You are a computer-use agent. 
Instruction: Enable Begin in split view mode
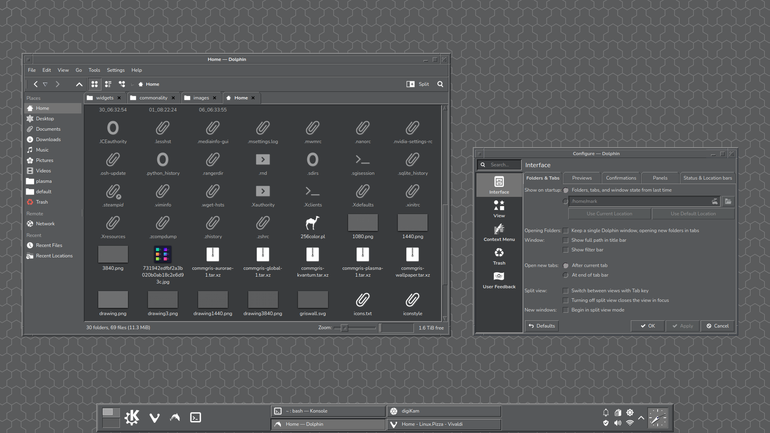point(566,310)
